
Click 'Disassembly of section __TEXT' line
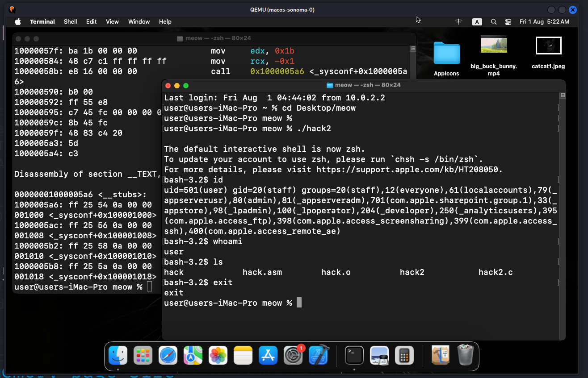(x=87, y=174)
